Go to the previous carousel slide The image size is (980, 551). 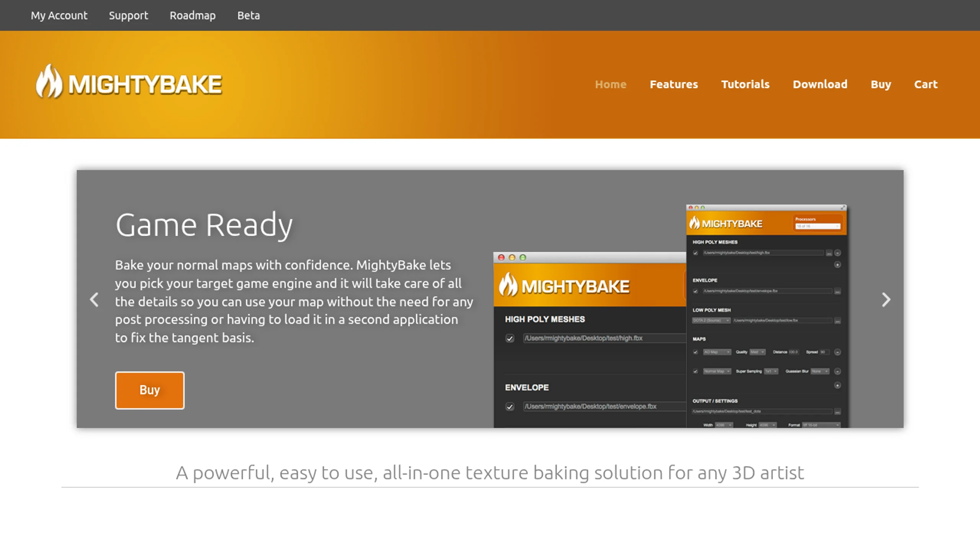coord(94,300)
